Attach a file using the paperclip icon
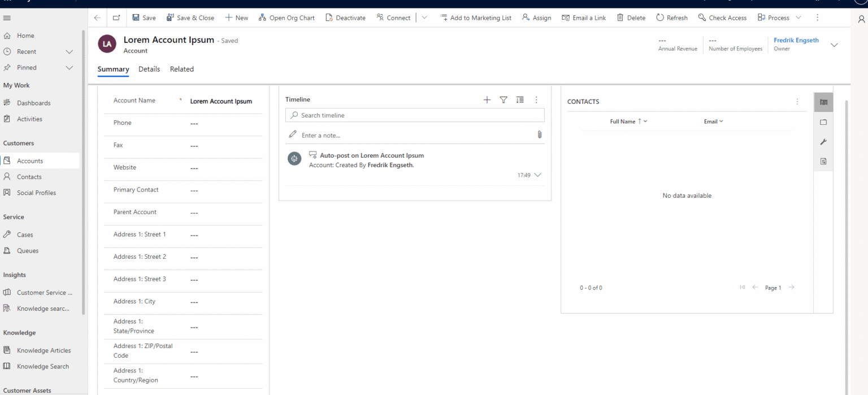The image size is (868, 395). pos(539,134)
